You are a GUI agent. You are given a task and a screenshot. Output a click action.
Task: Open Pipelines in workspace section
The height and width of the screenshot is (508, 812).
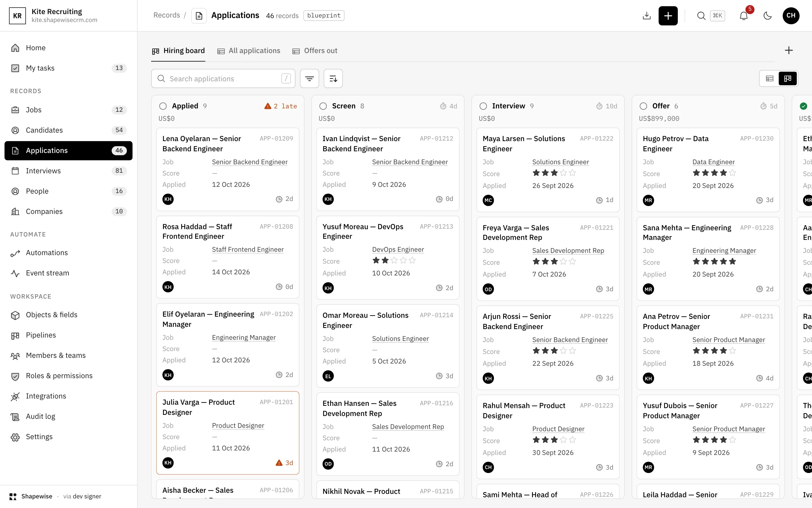pyautogui.click(x=69, y=335)
